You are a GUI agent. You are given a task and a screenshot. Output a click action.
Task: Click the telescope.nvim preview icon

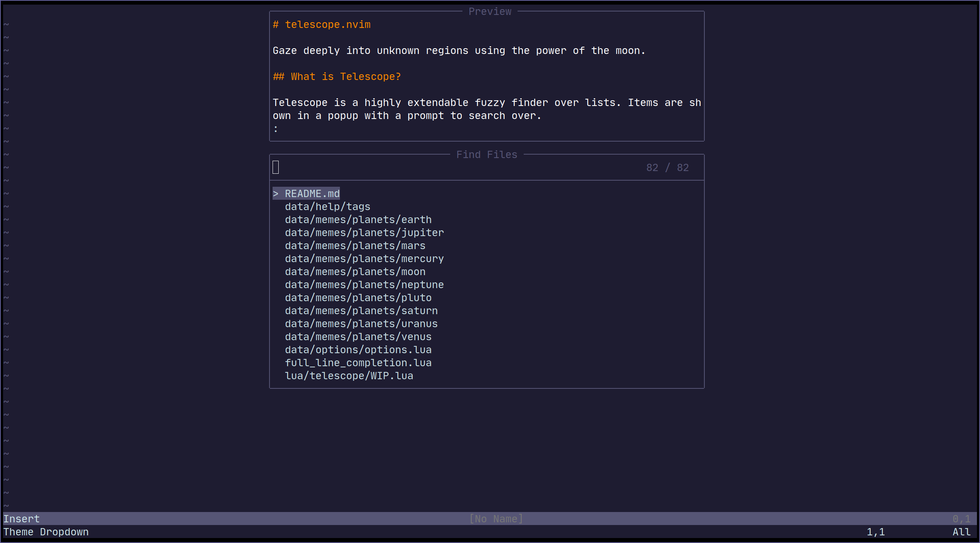(276, 24)
